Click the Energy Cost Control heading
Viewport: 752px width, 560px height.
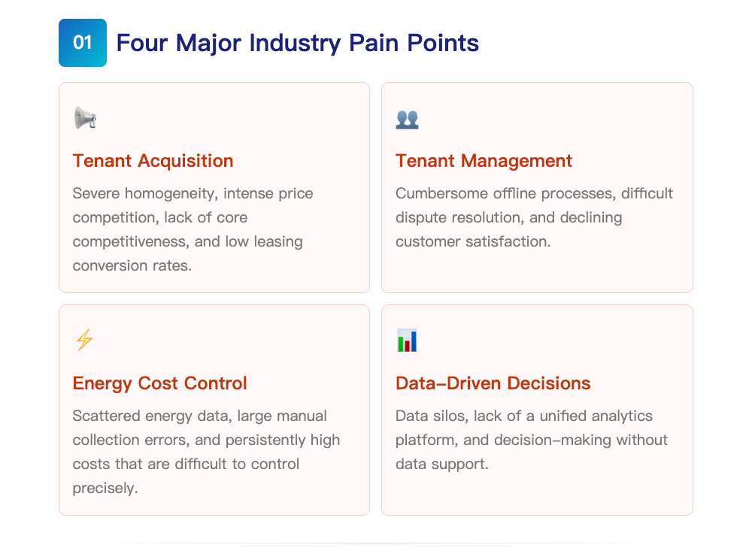tap(159, 383)
